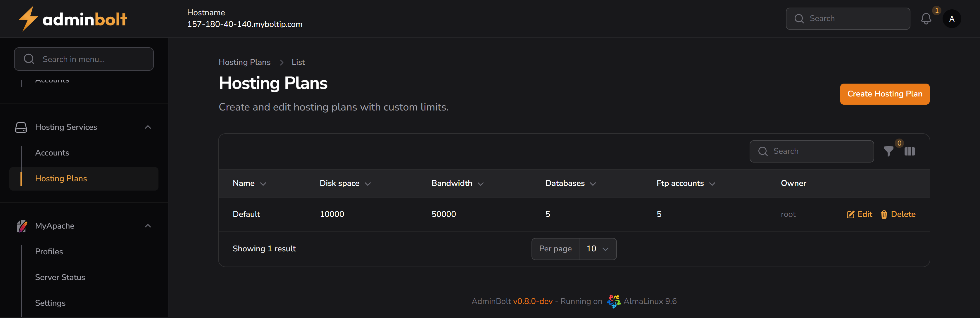Open the table filter funnel icon
The image size is (980, 318).
pos(888,151)
